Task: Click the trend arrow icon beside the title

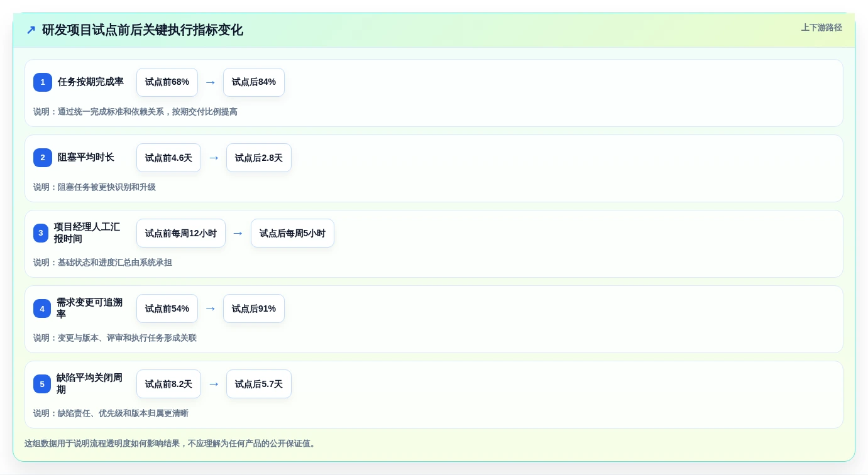Action: coord(31,30)
